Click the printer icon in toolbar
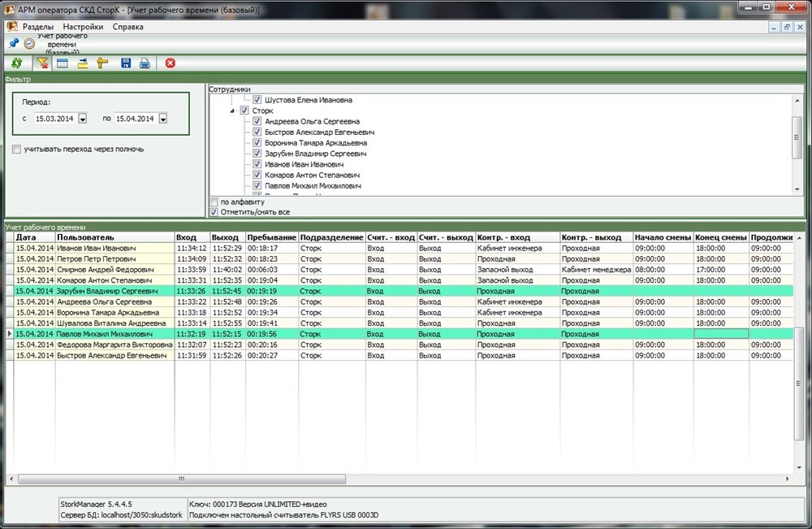The height and width of the screenshot is (529, 812). (x=145, y=63)
